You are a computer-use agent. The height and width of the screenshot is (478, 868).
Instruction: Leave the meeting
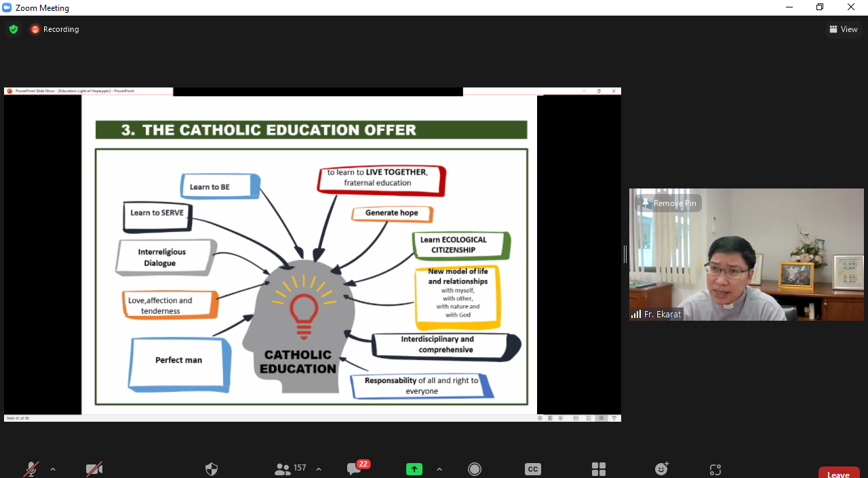point(839,473)
